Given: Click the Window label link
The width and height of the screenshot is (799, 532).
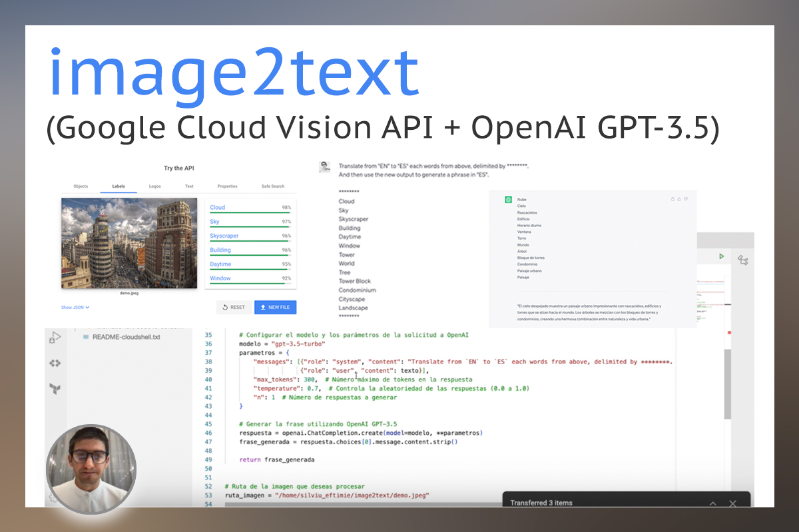Looking at the screenshot, I should point(220,278).
